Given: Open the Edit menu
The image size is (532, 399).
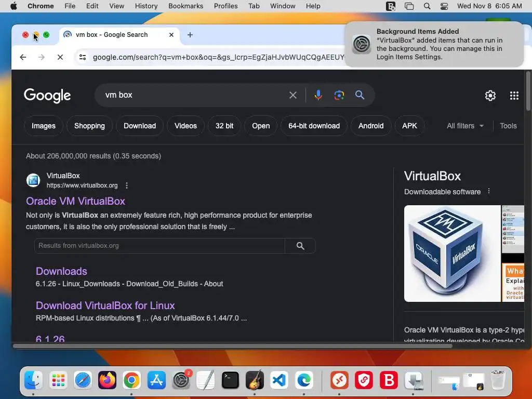Looking at the screenshot, I should coord(92,6).
